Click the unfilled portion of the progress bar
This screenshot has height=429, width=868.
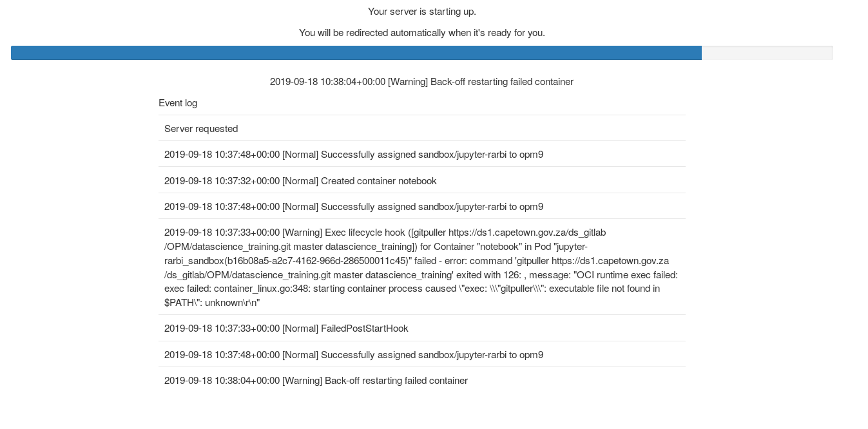click(767, 52)
